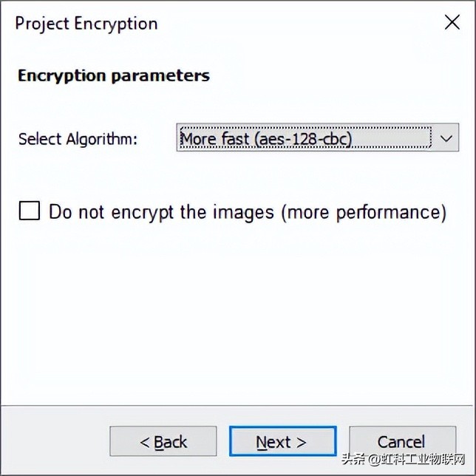Click the 'Select Algorithm:' label
This screenshot has height=476, width=476.
coord(78,139)
